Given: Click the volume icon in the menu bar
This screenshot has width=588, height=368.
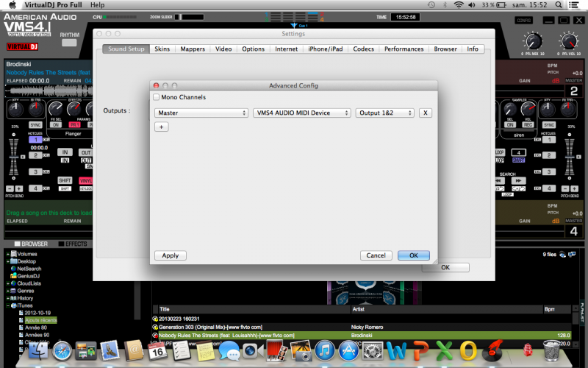Looking at the screenshot, I should point(472,5).
